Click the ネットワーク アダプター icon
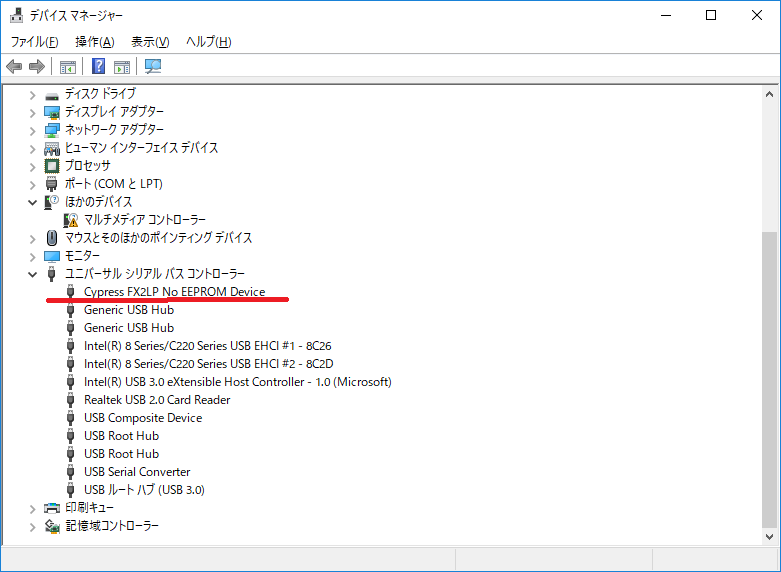This screenshot has height=572, width=781. point(52,130)
